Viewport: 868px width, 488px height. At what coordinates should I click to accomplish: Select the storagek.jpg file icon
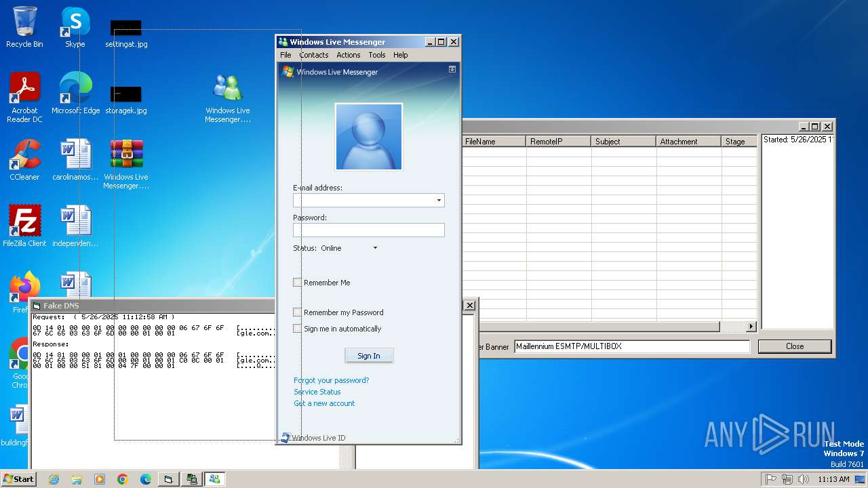pos(126,100)
